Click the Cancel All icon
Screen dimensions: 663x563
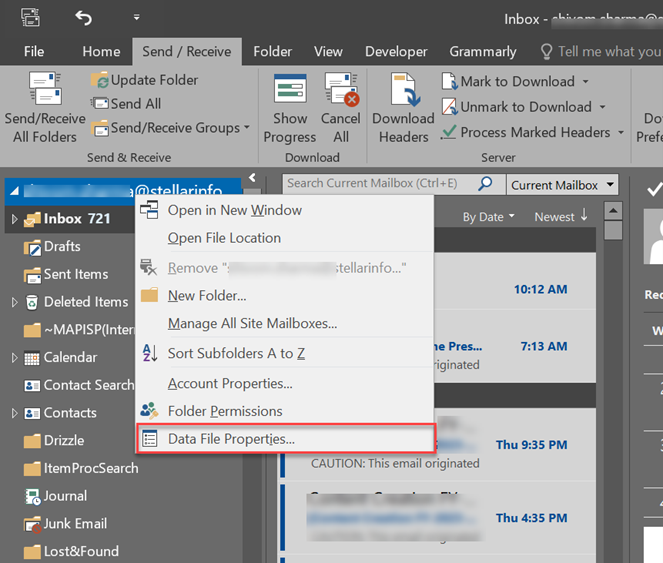(342, 88)
